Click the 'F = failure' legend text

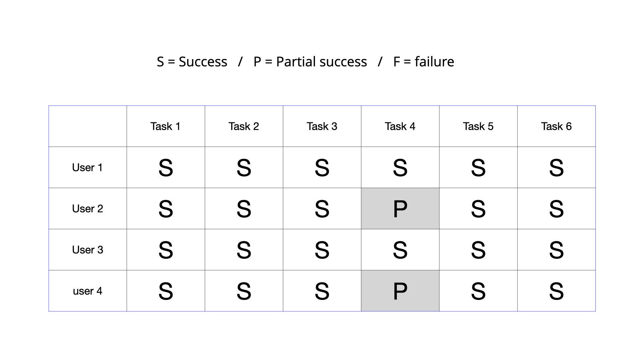(424, 62)
